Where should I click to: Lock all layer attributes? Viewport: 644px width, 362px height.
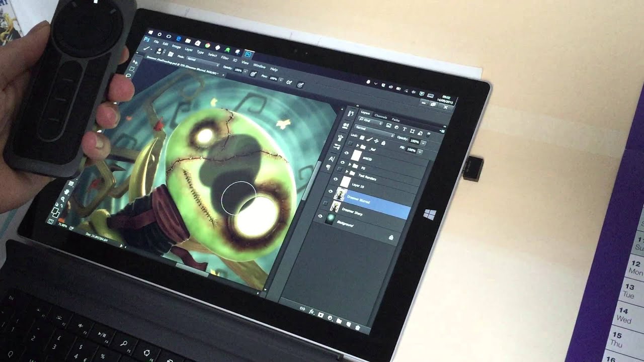(383, 143)
